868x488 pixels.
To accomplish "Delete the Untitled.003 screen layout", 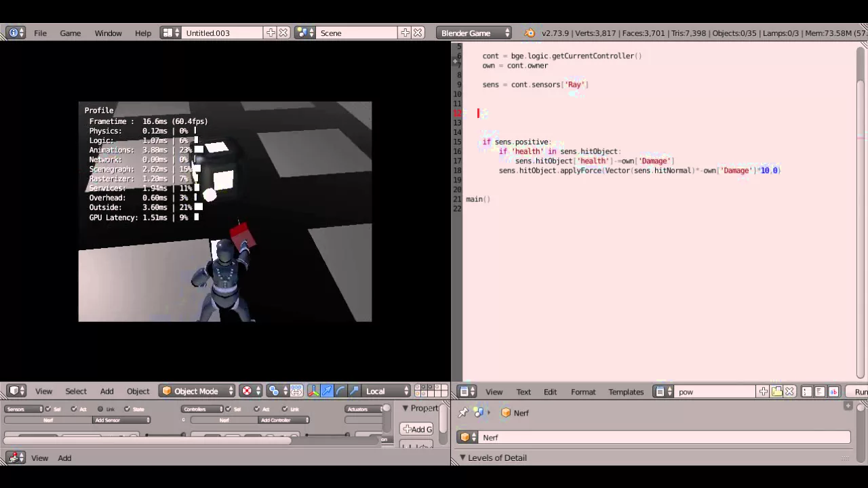I will click(283, 33).
